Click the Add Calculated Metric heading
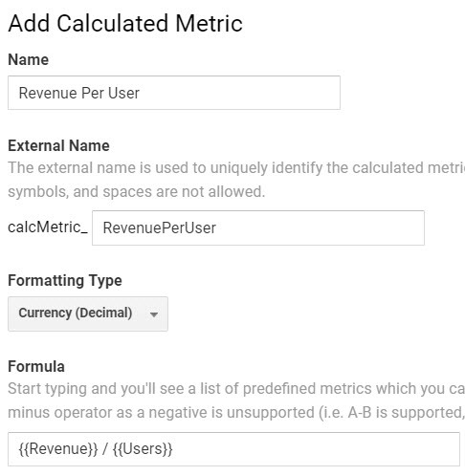Screen dimensions: 465x476 click(x=125, y=23)
